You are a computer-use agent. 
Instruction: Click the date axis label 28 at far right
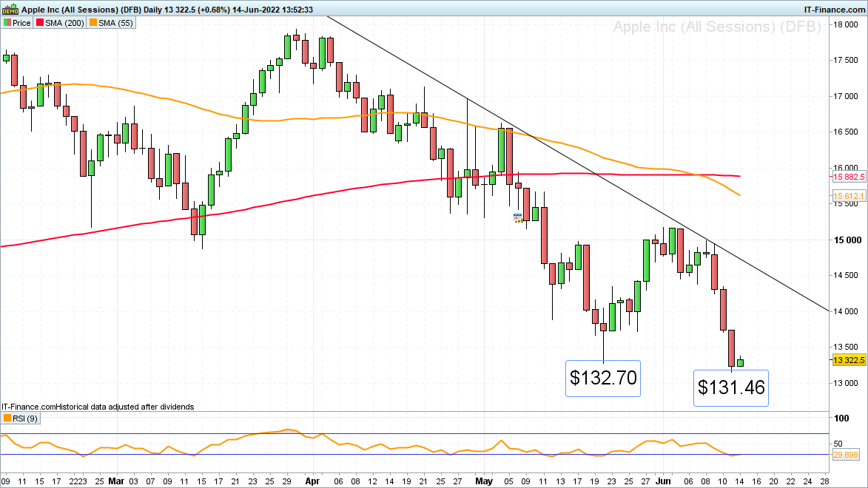(x=824, y=481)
